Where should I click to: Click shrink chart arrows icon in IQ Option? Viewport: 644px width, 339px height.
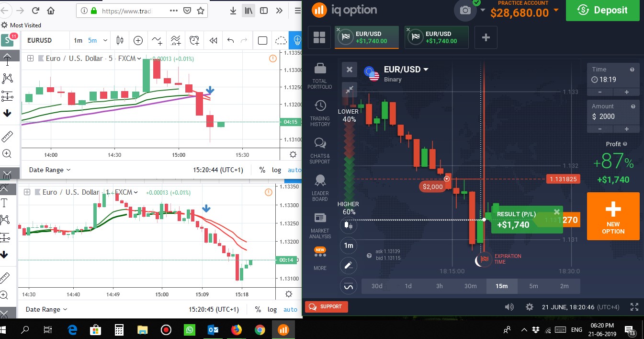[350, 90]
